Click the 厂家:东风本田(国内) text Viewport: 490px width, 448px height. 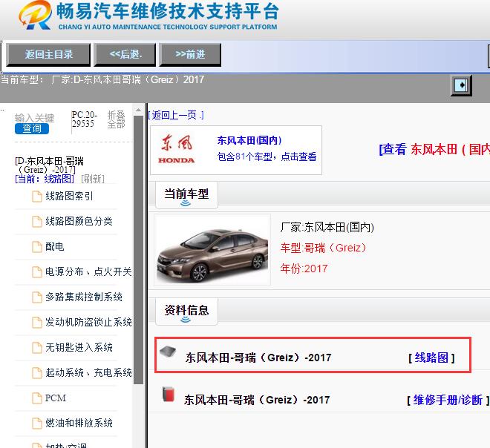pyautogui.click(x=327, y=227)
